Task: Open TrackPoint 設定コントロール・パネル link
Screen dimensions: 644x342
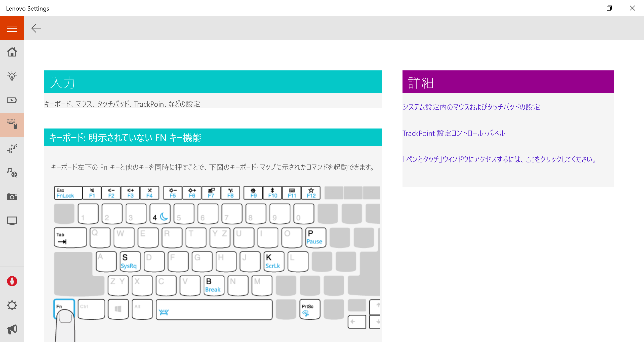Action: click(x=454, y=133)
